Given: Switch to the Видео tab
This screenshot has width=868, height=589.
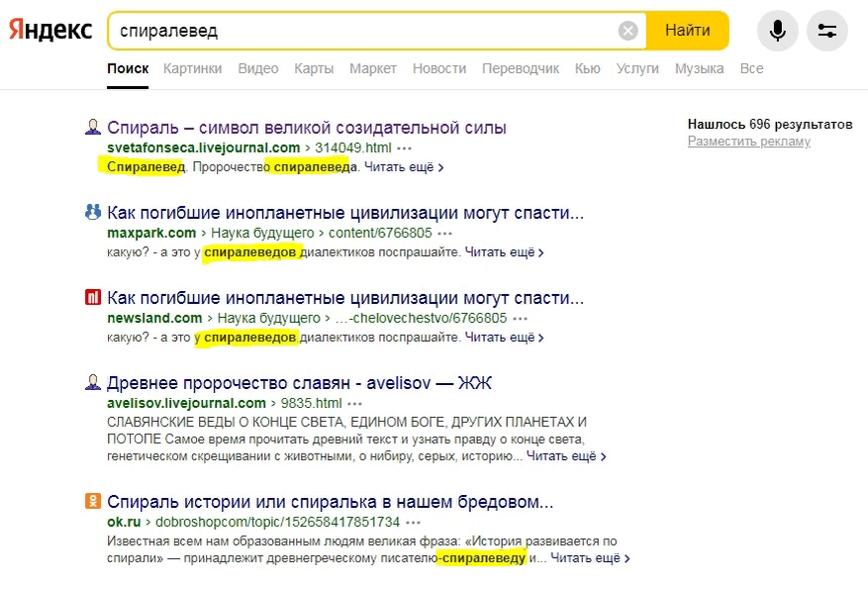Looking at the screenshot, I should (x=258, y=68).
